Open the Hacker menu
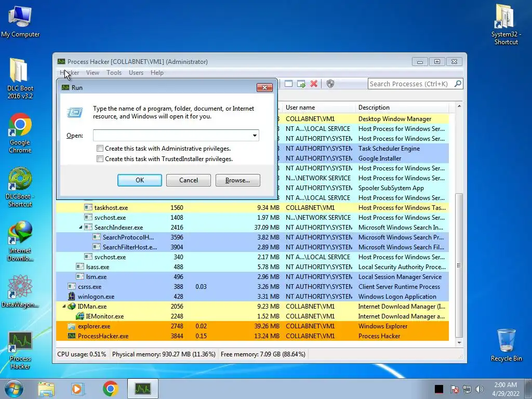Image resolution: width=532 pixels, height=399 pixels. pos(69,73)
